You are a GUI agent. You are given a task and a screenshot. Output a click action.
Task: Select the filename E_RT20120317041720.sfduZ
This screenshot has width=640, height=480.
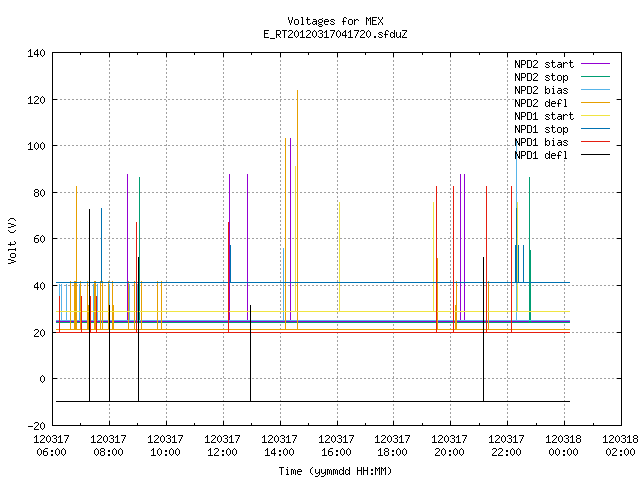pos(335,34)
